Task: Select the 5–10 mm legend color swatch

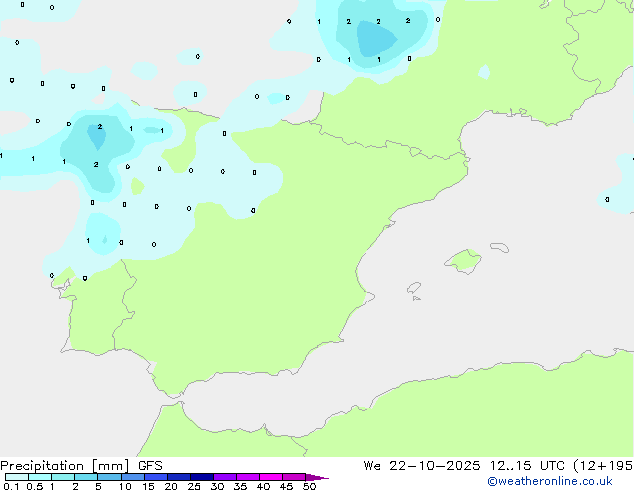Action: 109,477
